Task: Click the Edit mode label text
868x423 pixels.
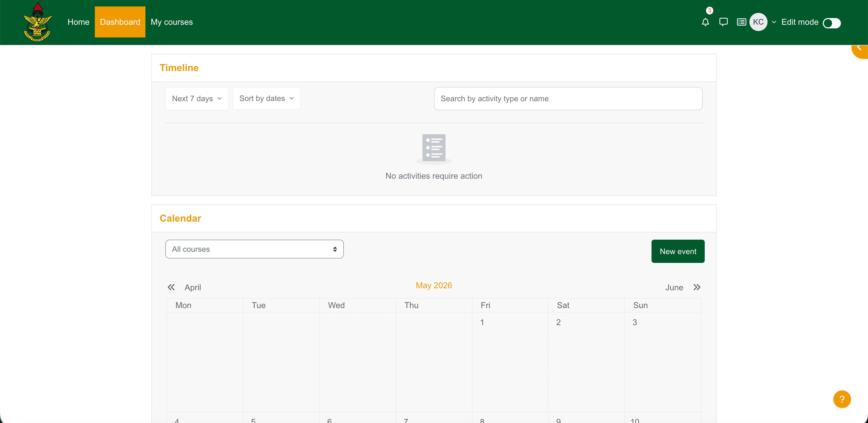Action: [x=800, y=22]
